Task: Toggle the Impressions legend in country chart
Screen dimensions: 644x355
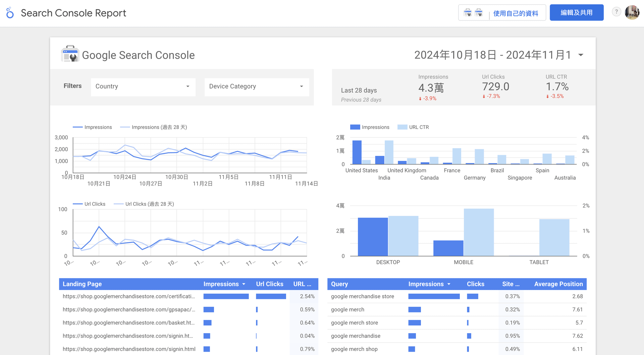Action: 370,127
